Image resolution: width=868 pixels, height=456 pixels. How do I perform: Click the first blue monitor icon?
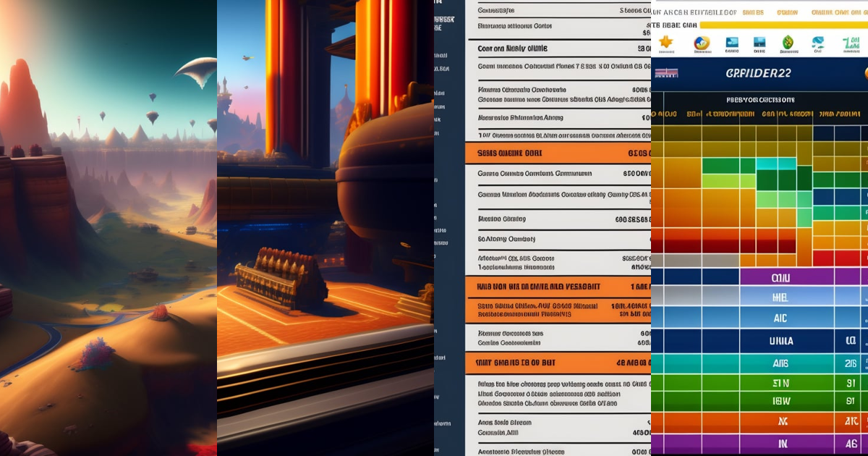pyautogui.click(x=731, y=42)
